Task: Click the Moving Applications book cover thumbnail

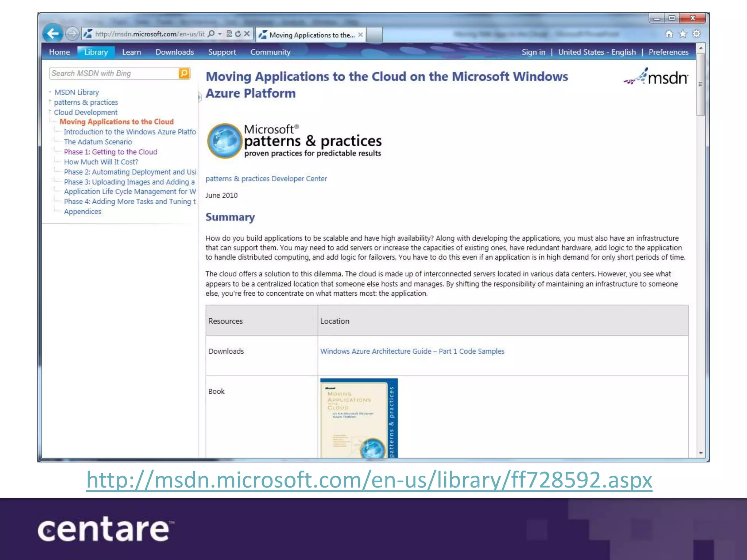Action: pos(359,418)
